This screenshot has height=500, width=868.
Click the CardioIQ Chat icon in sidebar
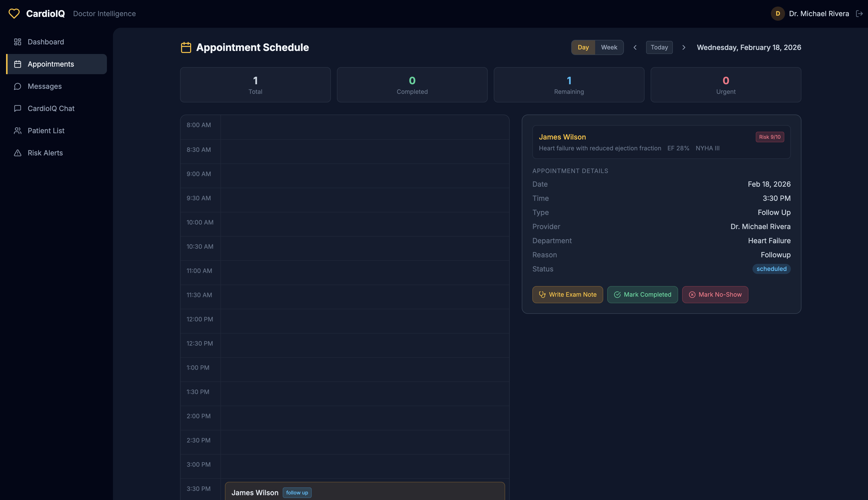(x=17, y=108)
